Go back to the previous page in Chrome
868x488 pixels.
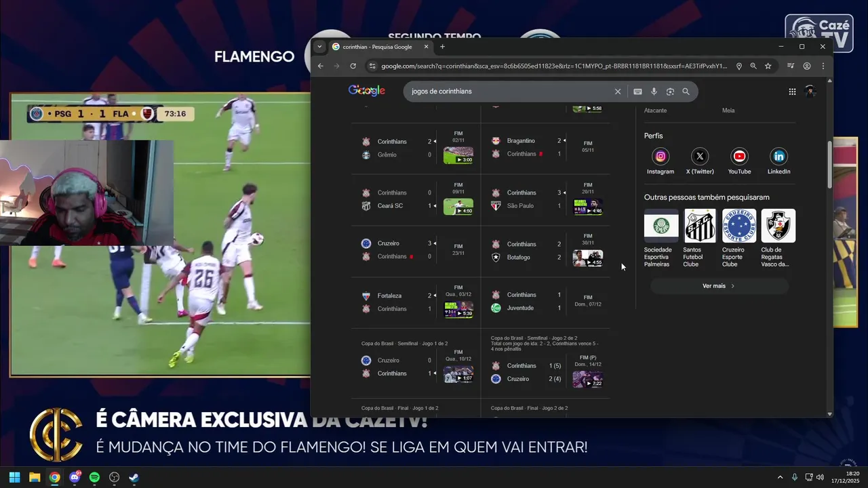coord(321,66)
